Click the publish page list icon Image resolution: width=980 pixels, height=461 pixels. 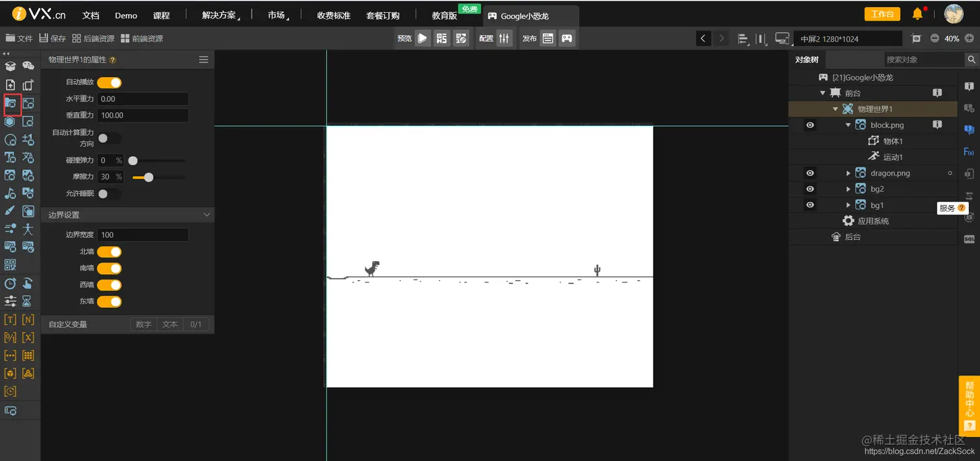[x=548, y=38]
